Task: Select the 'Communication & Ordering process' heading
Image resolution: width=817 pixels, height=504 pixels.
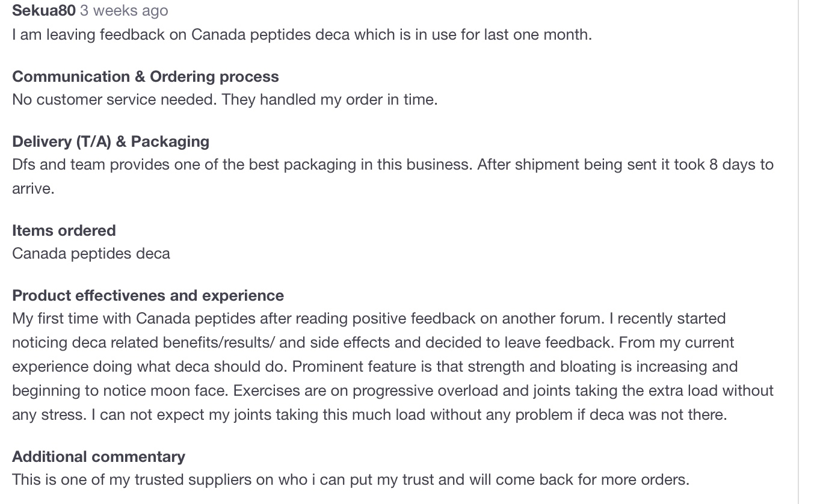Action: tap(146, 77)
